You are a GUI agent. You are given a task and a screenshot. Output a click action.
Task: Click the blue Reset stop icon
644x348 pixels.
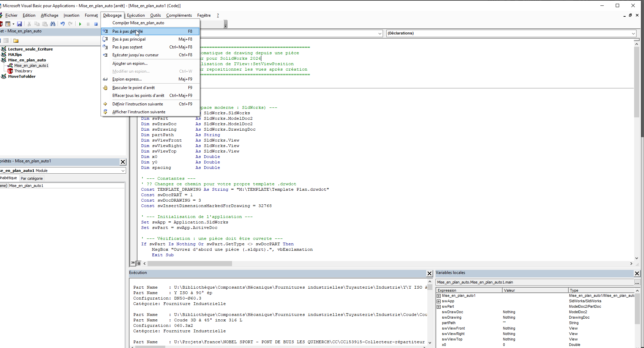(x=96, y=24)
